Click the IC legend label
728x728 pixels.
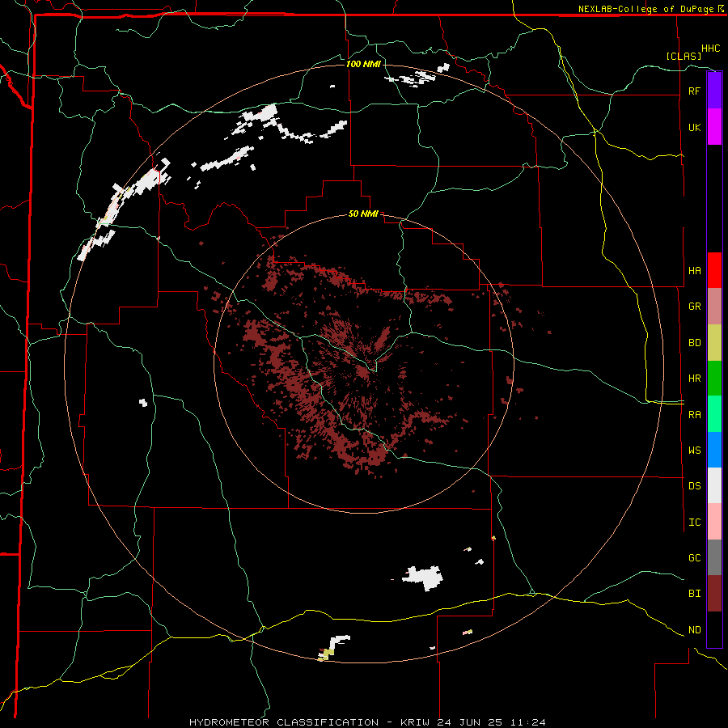[694, 523]
